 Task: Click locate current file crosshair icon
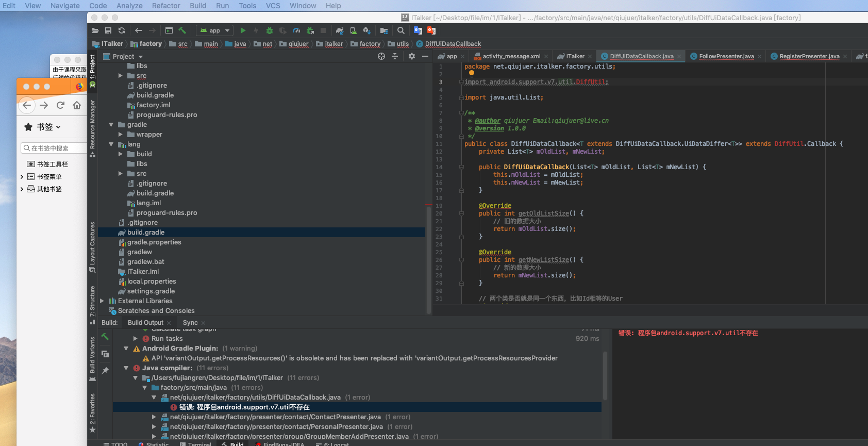pos(381,56)
